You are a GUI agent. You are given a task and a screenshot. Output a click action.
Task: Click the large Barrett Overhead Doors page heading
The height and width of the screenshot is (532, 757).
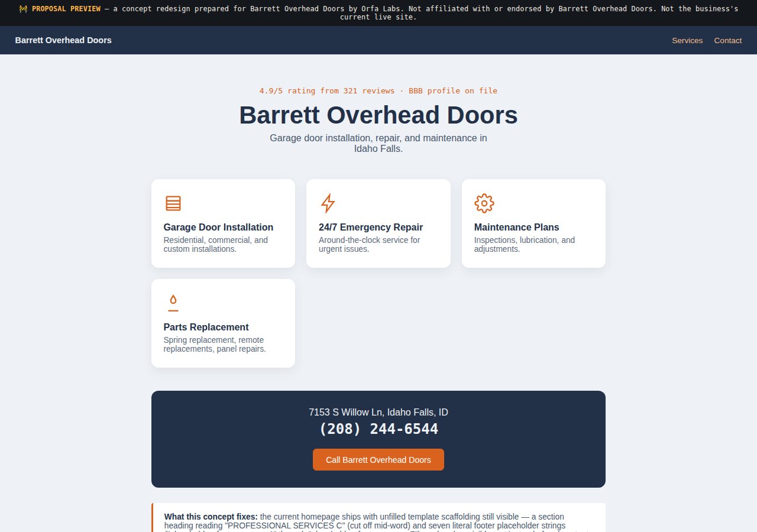[x=378, y=115]
